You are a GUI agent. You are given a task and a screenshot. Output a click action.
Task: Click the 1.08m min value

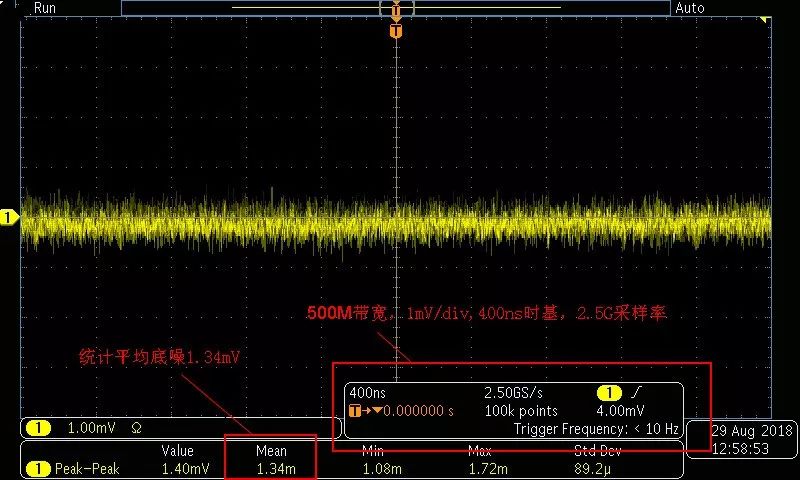coord(382,468)
